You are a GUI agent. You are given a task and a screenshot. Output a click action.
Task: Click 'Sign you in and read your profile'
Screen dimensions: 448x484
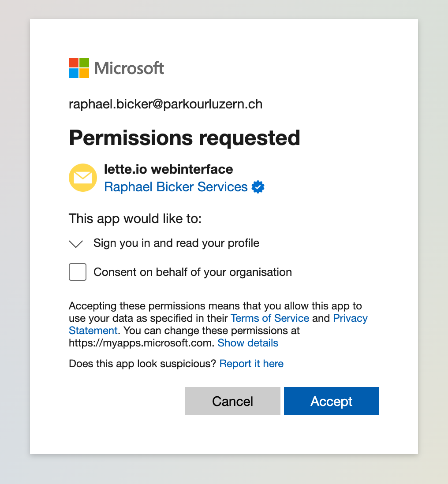coord(176,243)
